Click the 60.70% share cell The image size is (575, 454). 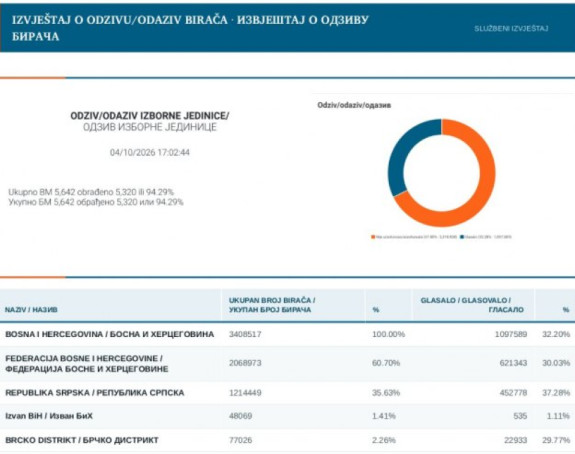click(386, 363)
